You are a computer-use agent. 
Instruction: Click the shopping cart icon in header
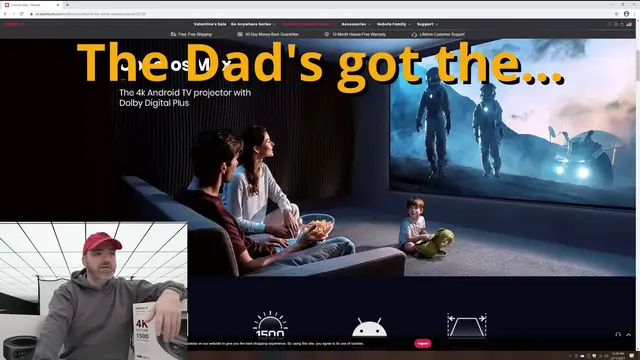(622, 24)
